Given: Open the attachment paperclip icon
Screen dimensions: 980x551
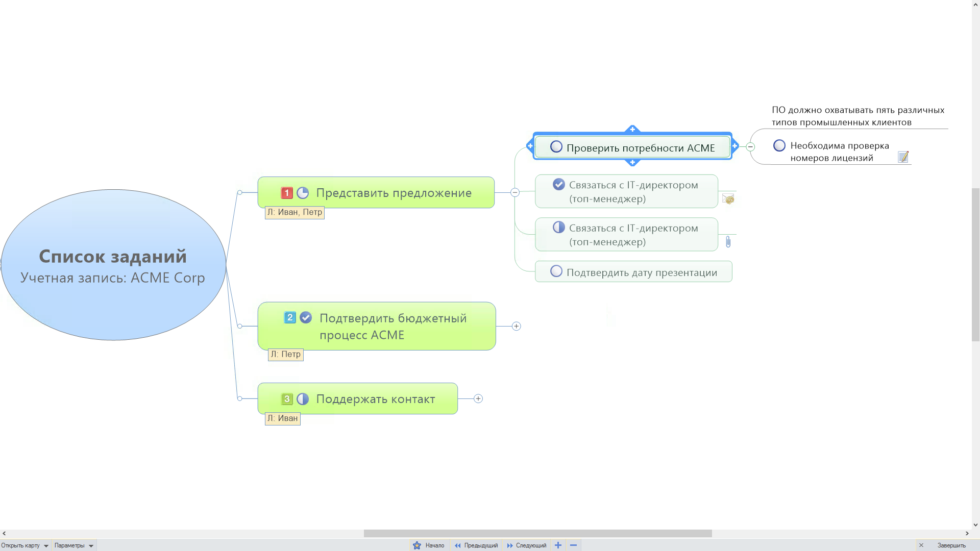Looking at the screenshot, I should pos(728,242).
